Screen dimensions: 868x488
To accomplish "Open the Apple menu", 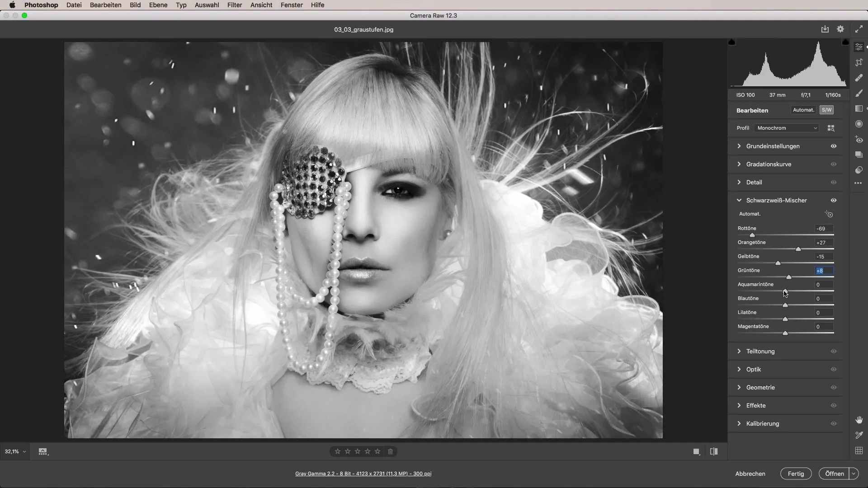I will [12, 5].
